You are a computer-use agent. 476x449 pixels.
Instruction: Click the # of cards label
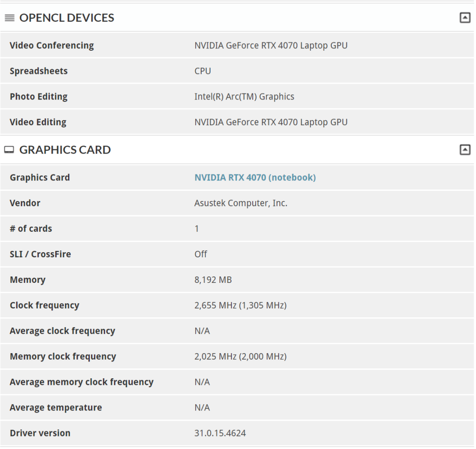tap(31, 228)
